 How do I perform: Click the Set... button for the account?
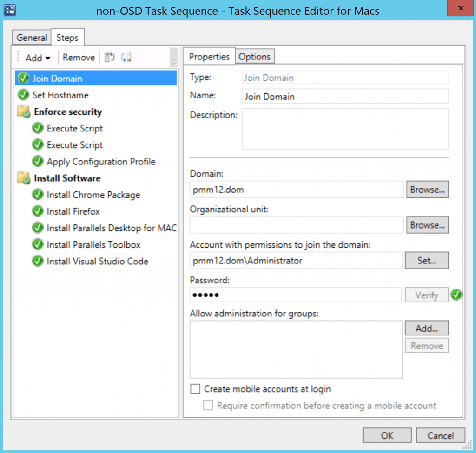point(427,260)
